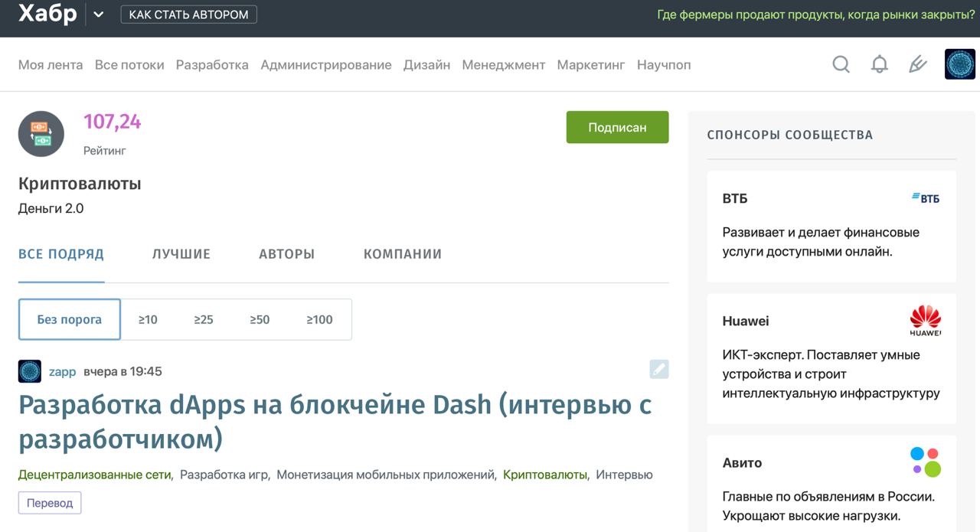Click the КАК СТАТЬ АВТОРОМ button
This screenshot has width=980, height=532.
click(x=188, y=15)
